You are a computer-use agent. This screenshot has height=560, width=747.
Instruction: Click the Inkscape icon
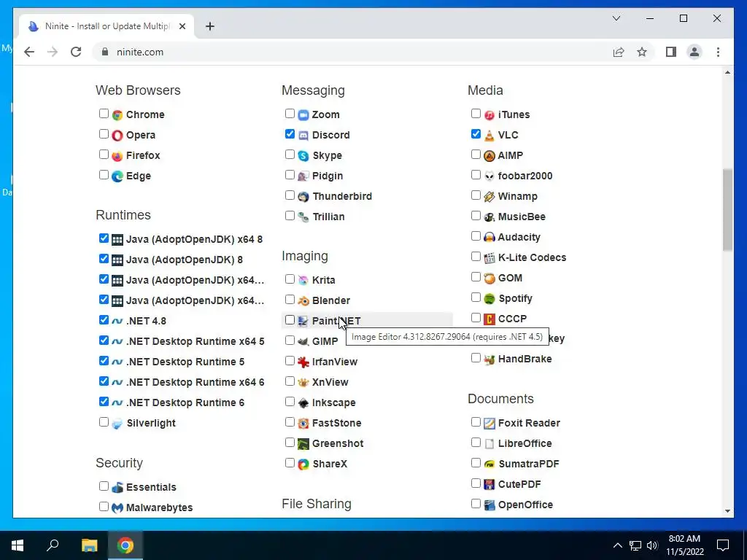[x=303, y=402]
